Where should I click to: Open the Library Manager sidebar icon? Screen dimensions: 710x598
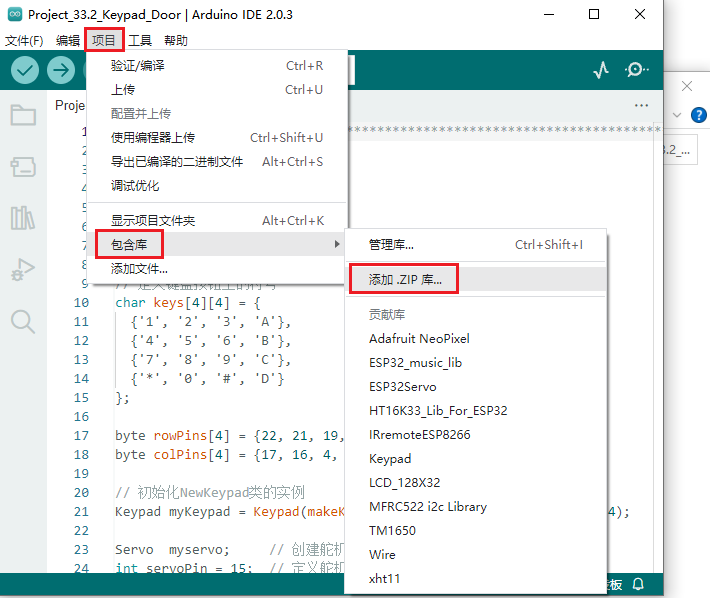pos(23,218)
